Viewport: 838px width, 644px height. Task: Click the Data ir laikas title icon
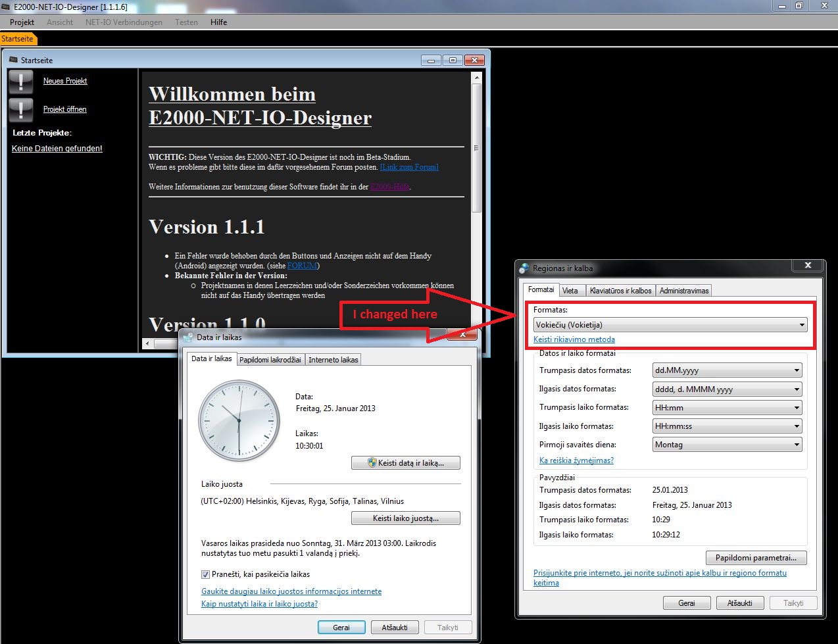point(188,337)
